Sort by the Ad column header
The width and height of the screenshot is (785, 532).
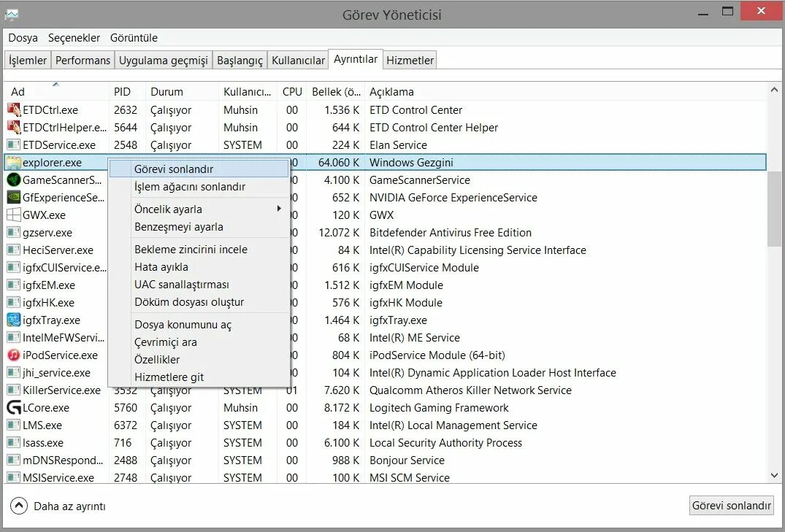tap(56, 92)
